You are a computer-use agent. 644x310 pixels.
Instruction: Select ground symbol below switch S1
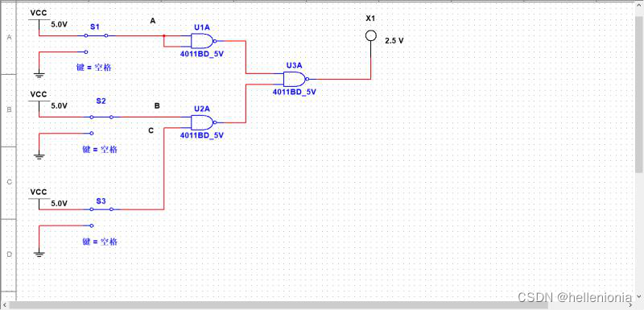(39, 75)
